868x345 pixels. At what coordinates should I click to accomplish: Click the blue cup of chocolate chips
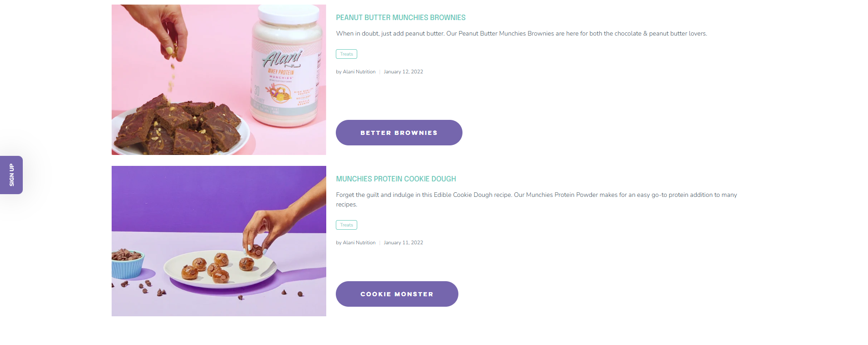tap(128, 263)
